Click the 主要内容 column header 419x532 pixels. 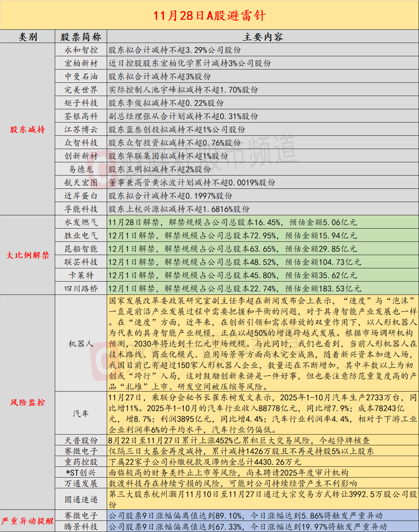[x=263, y=37]
